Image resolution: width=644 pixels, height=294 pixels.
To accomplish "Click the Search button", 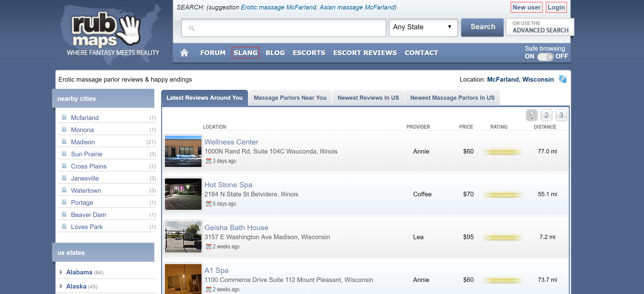I will 482,27.
